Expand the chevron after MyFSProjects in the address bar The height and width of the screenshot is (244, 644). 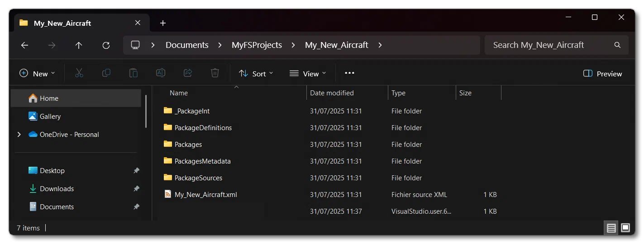point(294,45)
